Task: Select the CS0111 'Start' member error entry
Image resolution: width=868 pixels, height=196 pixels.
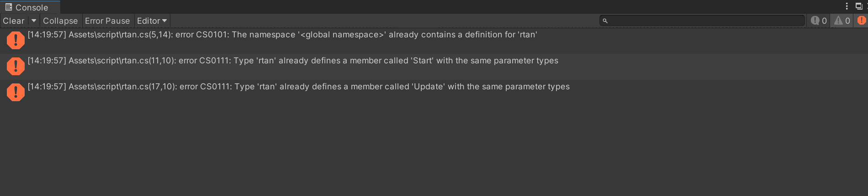Action: coord(434,67)
